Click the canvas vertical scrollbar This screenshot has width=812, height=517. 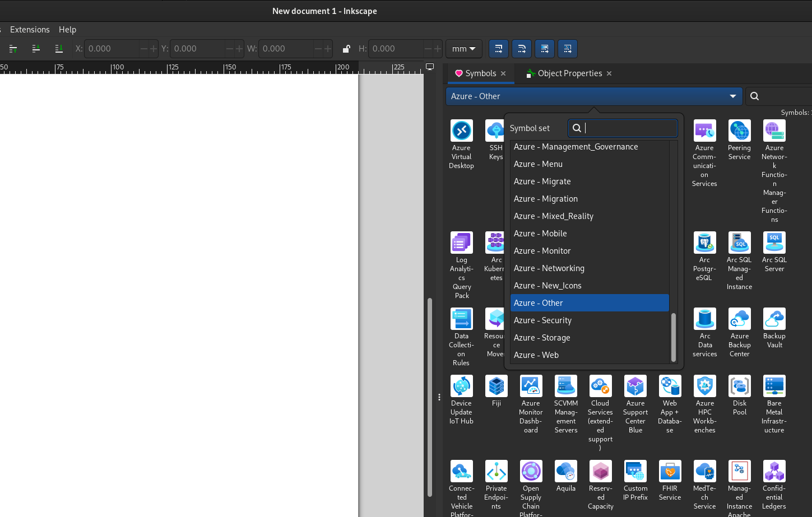tap(430, 397)
